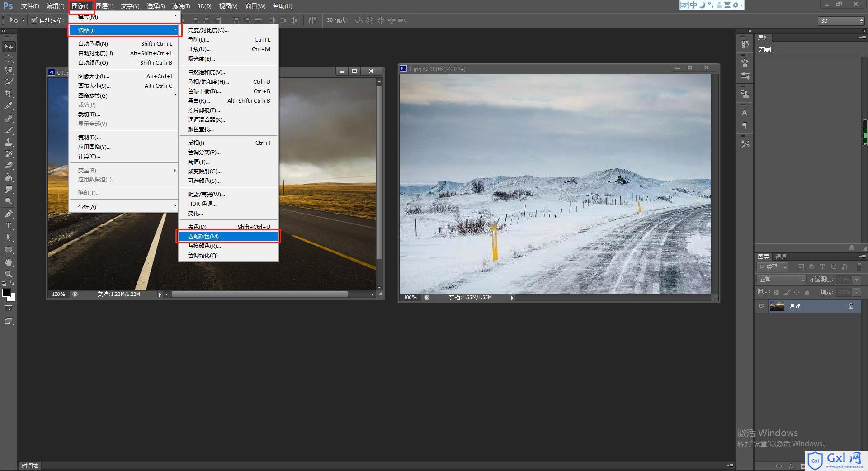The width and height of the screenshot is (868, 471).
Task: Expand the layer opacity dropdown arrow
Action: point(857,280)
